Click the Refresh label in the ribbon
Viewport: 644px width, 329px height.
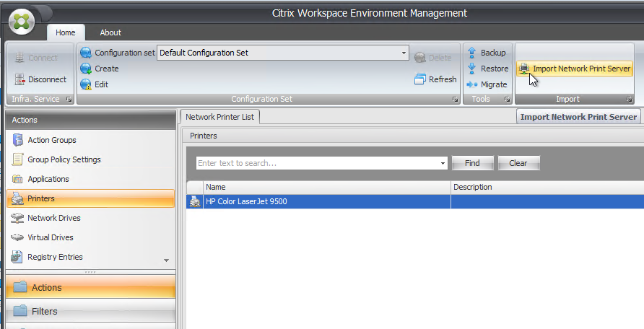[x=443, y=79]
